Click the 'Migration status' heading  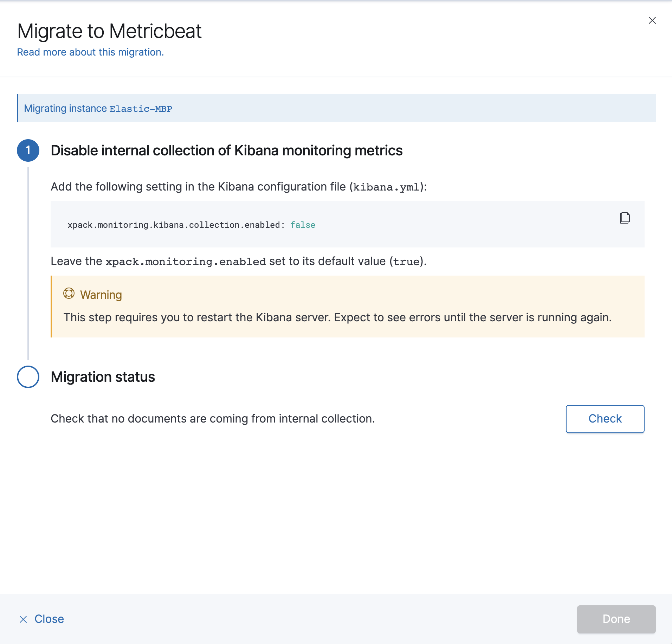click(x=103, y=377)
